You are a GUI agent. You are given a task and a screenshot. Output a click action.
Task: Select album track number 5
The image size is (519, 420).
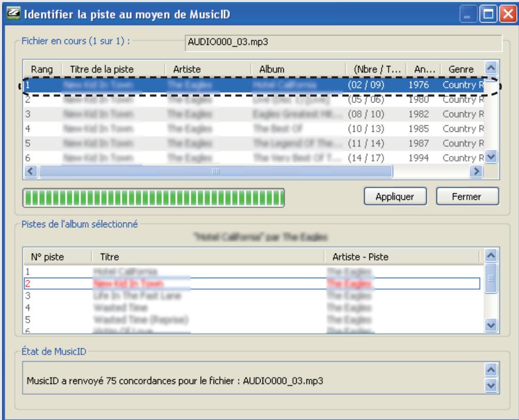252,320
